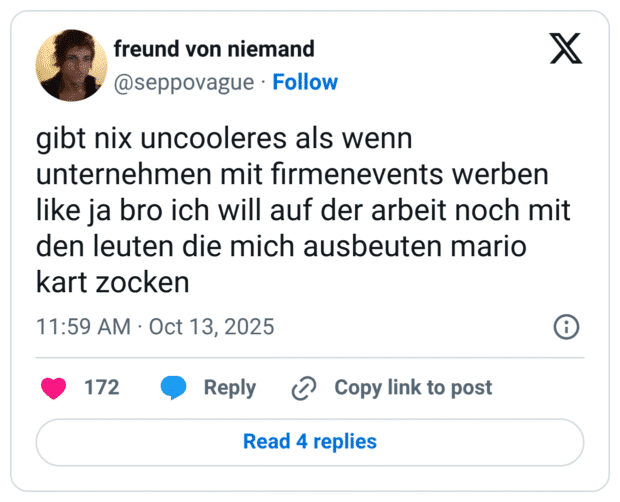Viewport: 620px width, 502px height.
Task: Follow the @seppovague account
Action: click(x=305, y=82)
